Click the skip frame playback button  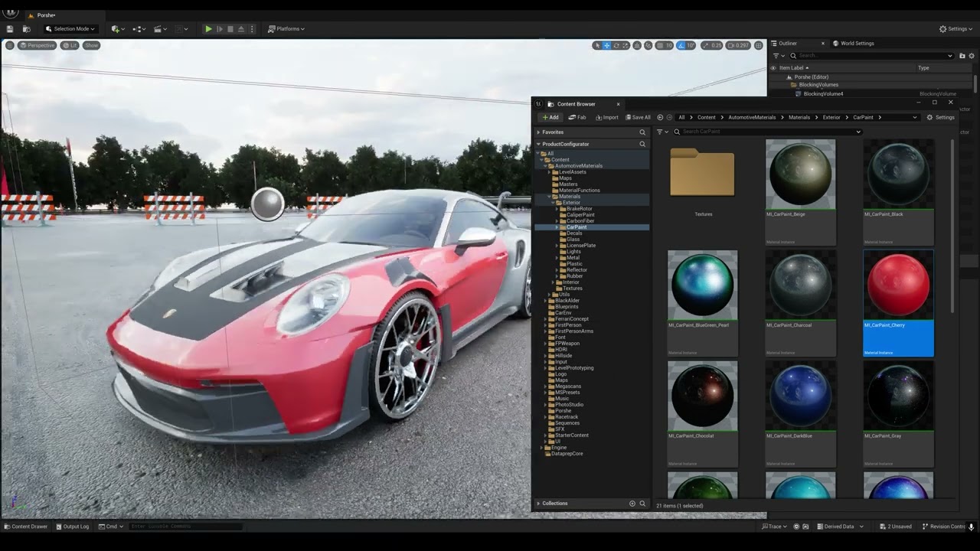(220, 29)
